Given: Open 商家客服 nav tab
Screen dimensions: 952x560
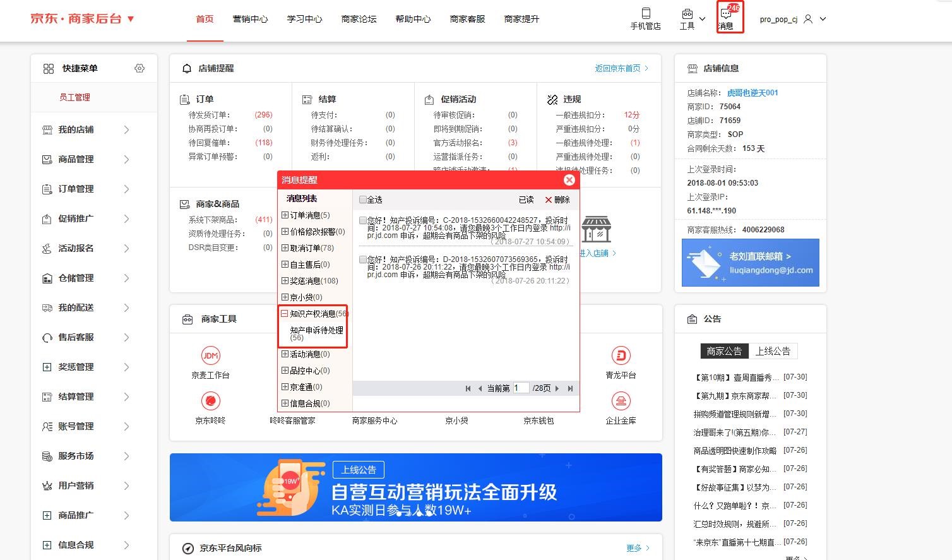Looking at the screenshot, I should (x=467, y=19).
